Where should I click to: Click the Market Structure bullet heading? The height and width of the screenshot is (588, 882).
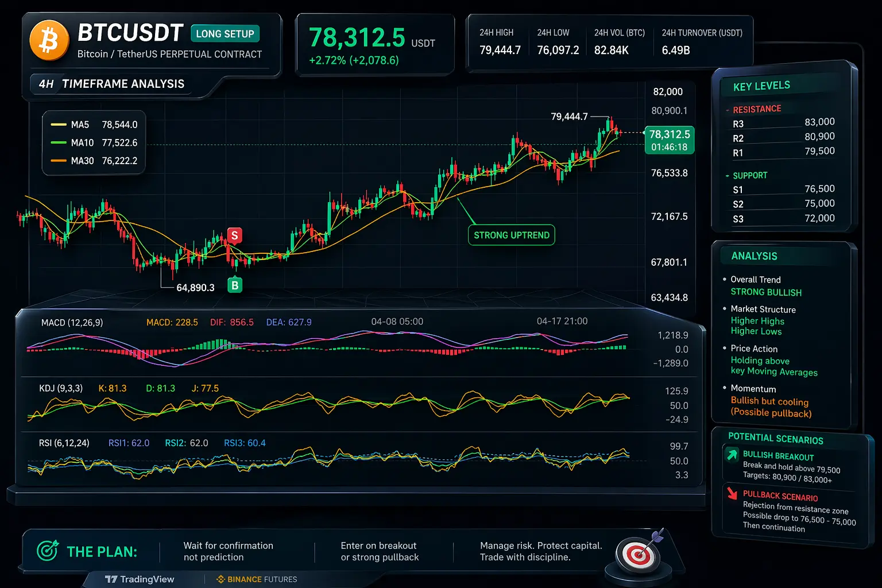763,310
